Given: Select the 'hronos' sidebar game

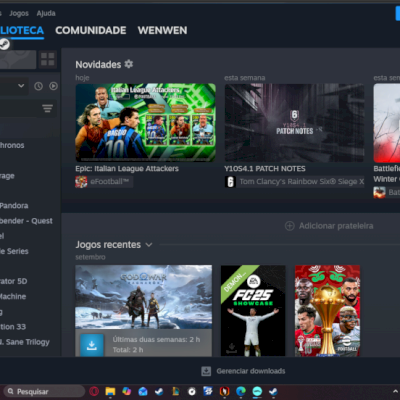Looking at the screenshot, I should click(x=12, y=145).
